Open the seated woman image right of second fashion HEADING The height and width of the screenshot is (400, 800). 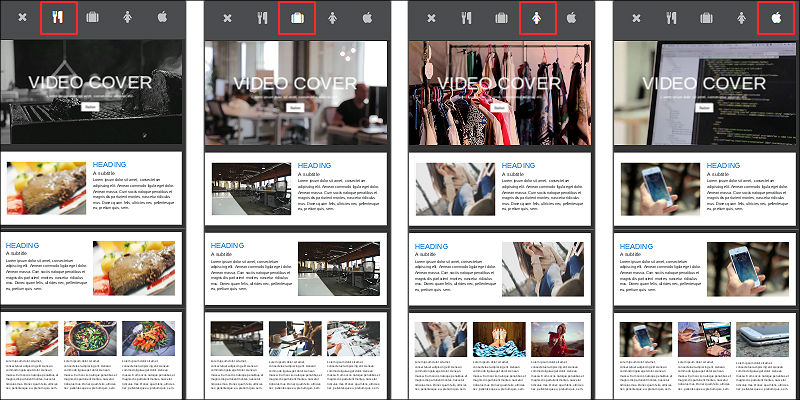coord(543,269)
